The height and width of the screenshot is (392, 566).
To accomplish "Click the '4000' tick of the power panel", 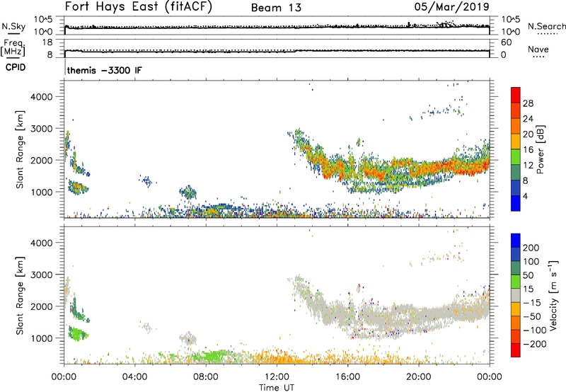I will point(42,97).
